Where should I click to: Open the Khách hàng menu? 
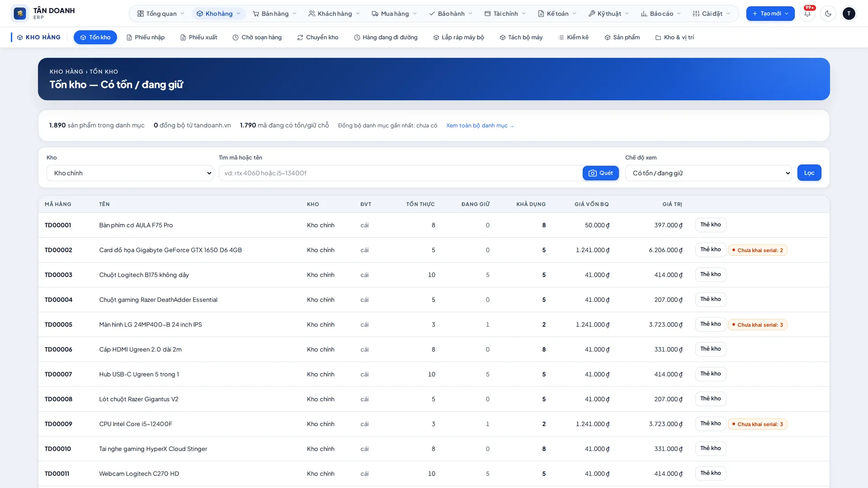pos(334,14)
